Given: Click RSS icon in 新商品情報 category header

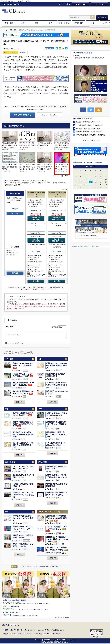Looking at the screenshot, I should click(x=66, y=462).
